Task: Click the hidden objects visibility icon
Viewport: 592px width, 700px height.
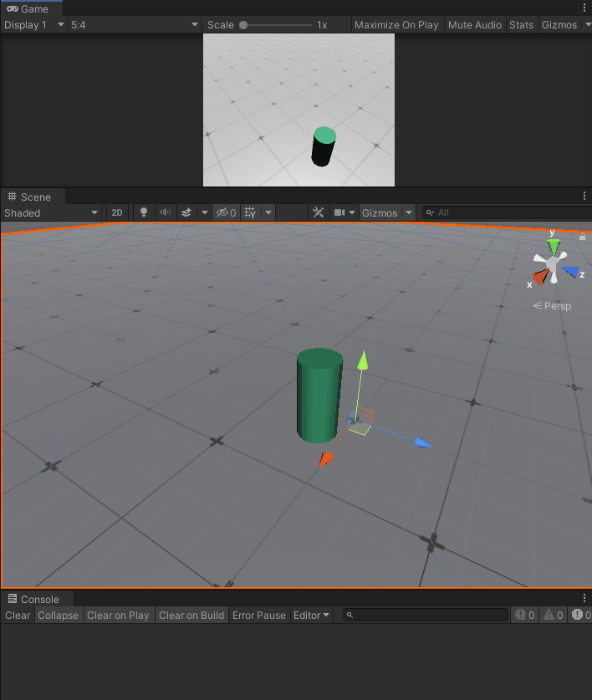Action: 226,213
